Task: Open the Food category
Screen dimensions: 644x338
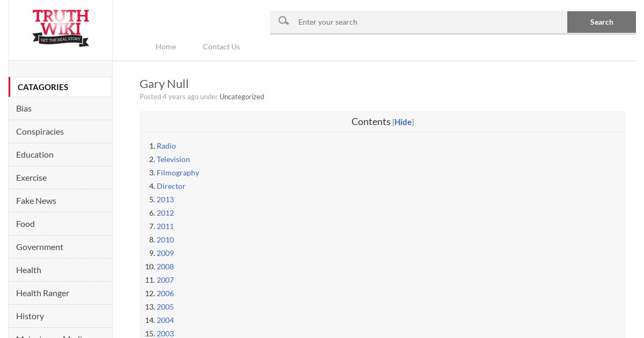Action: click(60, 224)
